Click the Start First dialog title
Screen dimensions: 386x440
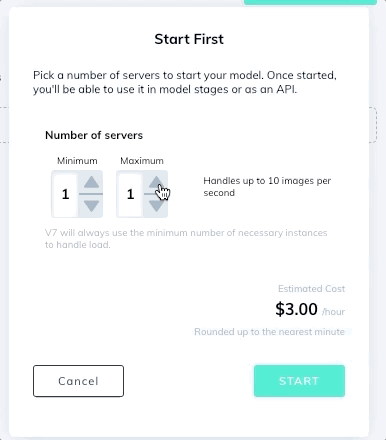pyautogui.click(x=189, y=39)
